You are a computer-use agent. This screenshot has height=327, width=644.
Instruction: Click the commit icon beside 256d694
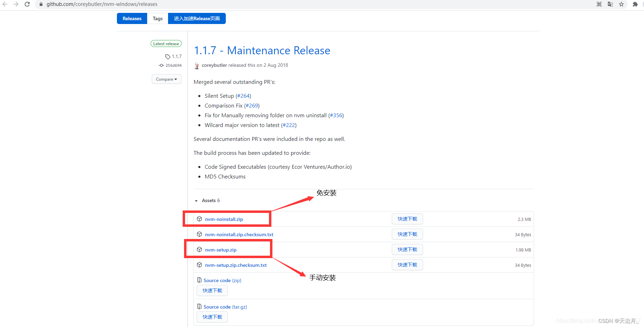pyautogui.click(x=161, y=65)
